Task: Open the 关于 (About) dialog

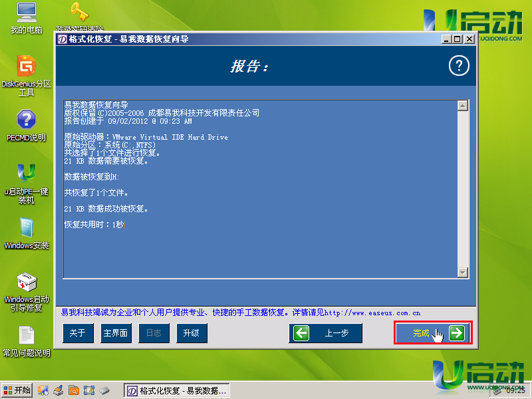Action: pos(78,333)
